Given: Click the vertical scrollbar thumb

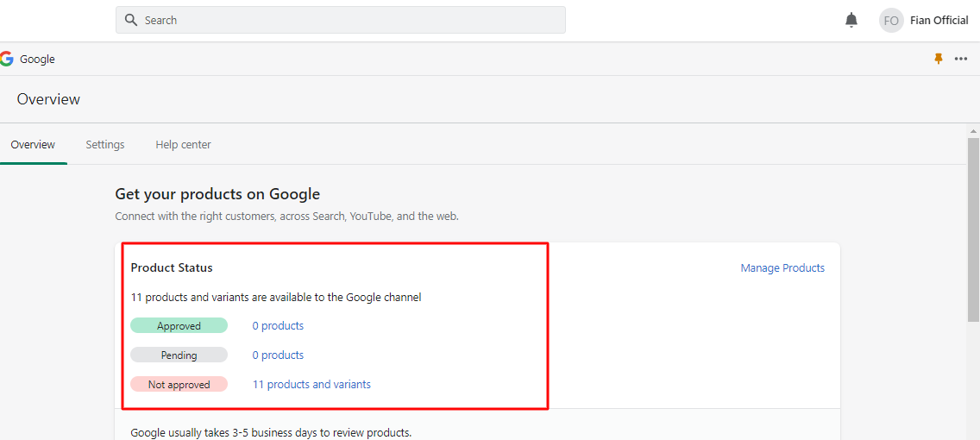Looking at the screenshot, I should pos(973,224).
